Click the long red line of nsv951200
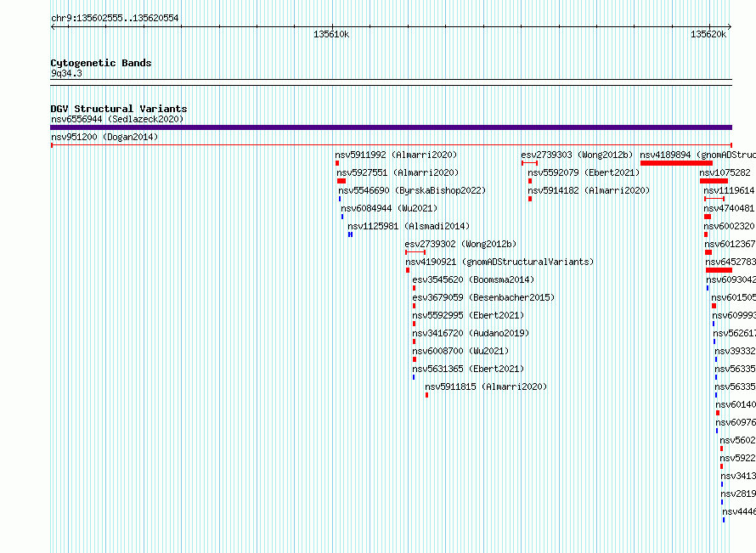The width and height of the screenshot is (756, 553). (x=391, y=144)
